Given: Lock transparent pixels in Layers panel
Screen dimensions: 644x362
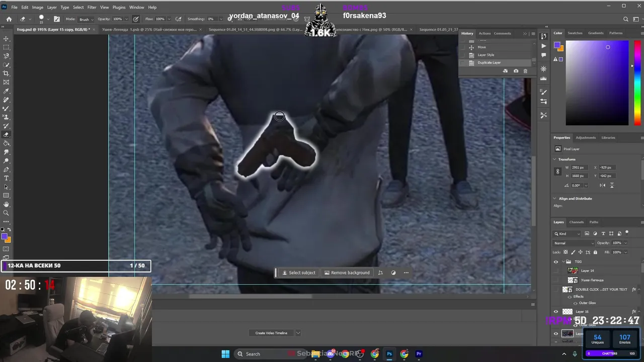Looking at the screenshot, I should point(566,252).
